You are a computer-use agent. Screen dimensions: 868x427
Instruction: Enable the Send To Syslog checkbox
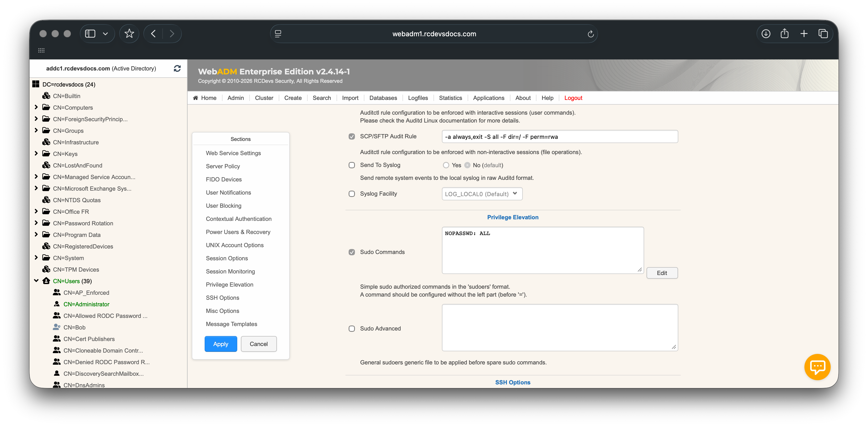pyautogui.click(x=352, y=165)
